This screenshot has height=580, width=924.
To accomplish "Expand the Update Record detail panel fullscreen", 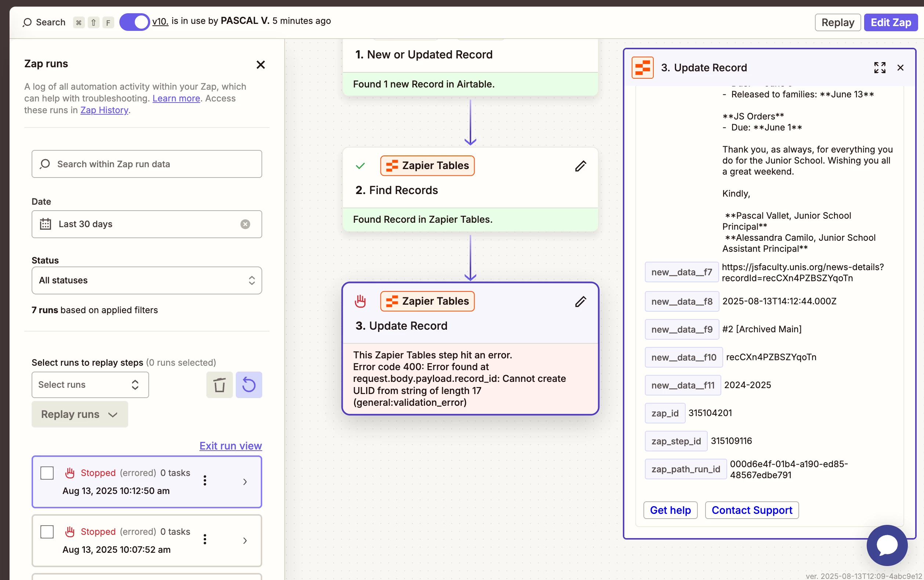I will tap(880, 68).
